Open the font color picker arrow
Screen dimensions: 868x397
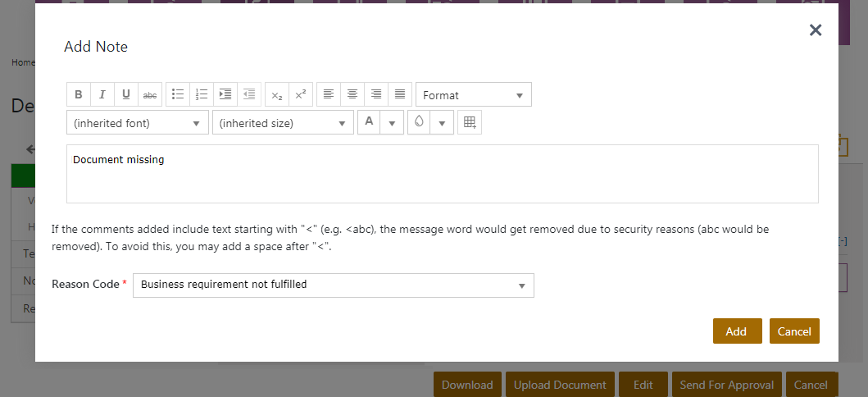pyautogui.click(x=393, y=123)
